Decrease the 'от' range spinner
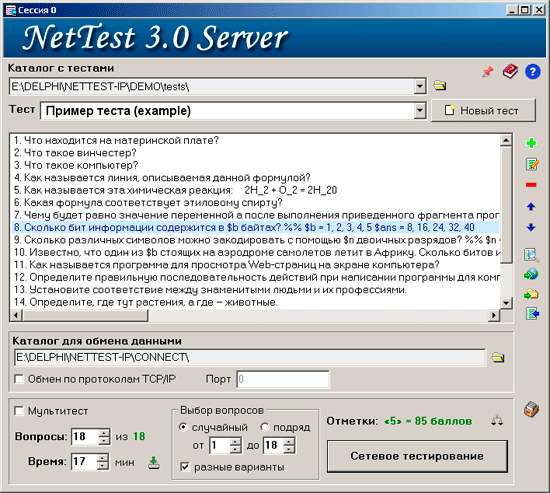The image size is (550, 493). [x=236, y=449]
